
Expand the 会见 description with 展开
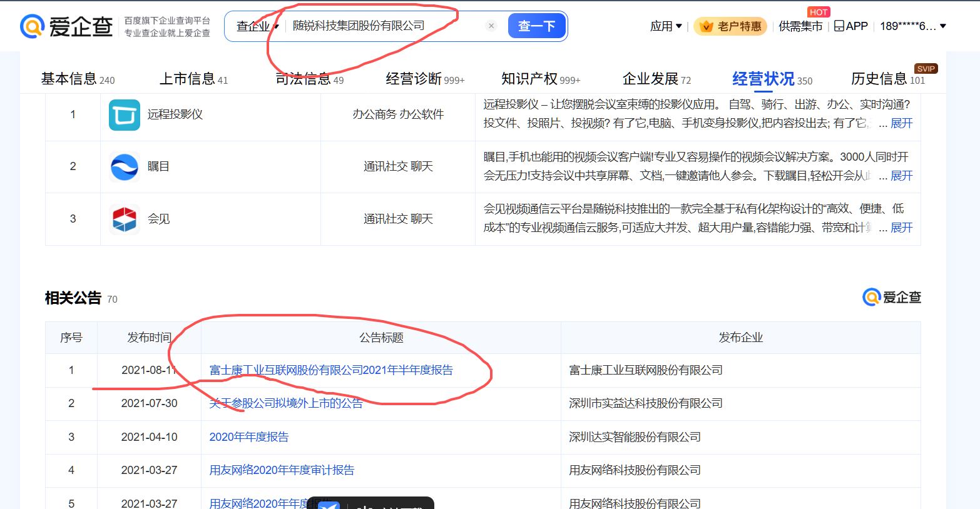(x=902, y=228)
